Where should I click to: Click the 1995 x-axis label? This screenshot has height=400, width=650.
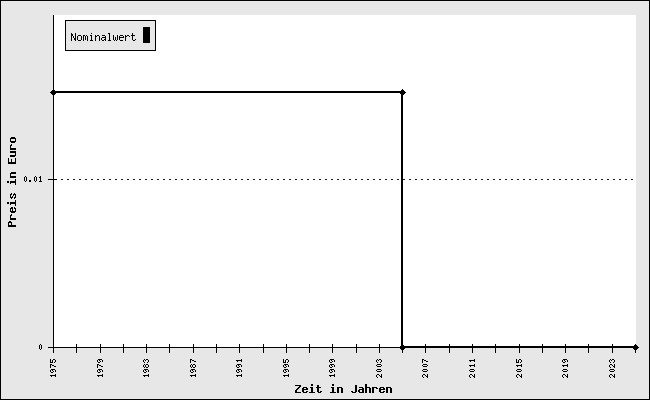pyautogui.click(x=286, y=368)
